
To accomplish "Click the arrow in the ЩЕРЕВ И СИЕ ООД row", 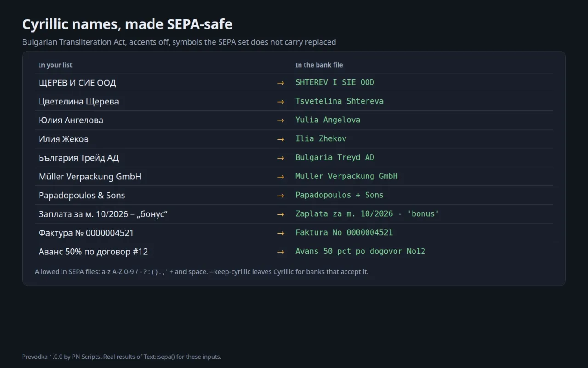I will (x=281, y=83).
